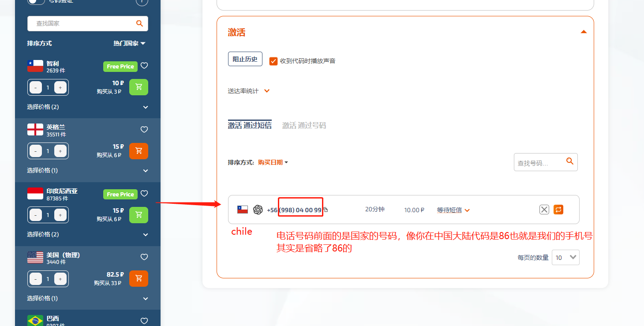Switch to 激活 通过短信 tab

250,125
